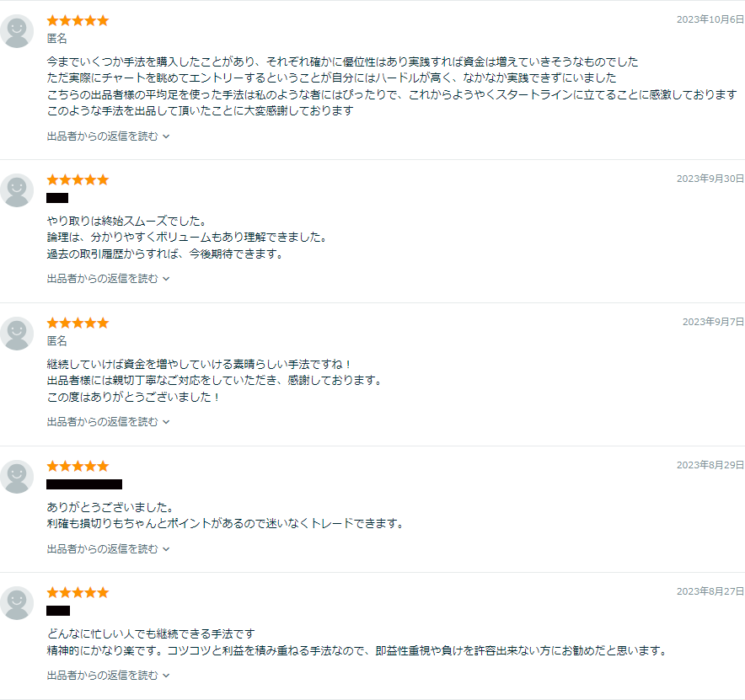Click redacted reviewer name on August 29 review
The image size is (745, 700).
tap(84, 484)
